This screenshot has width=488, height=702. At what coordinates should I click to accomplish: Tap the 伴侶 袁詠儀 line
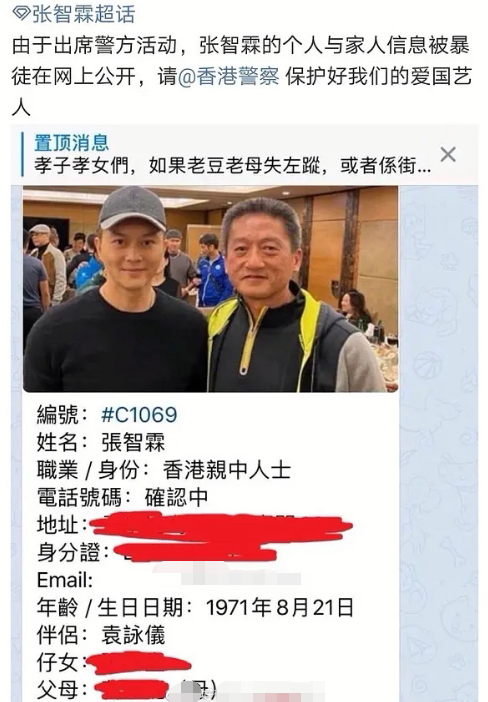tap(101, 635)
